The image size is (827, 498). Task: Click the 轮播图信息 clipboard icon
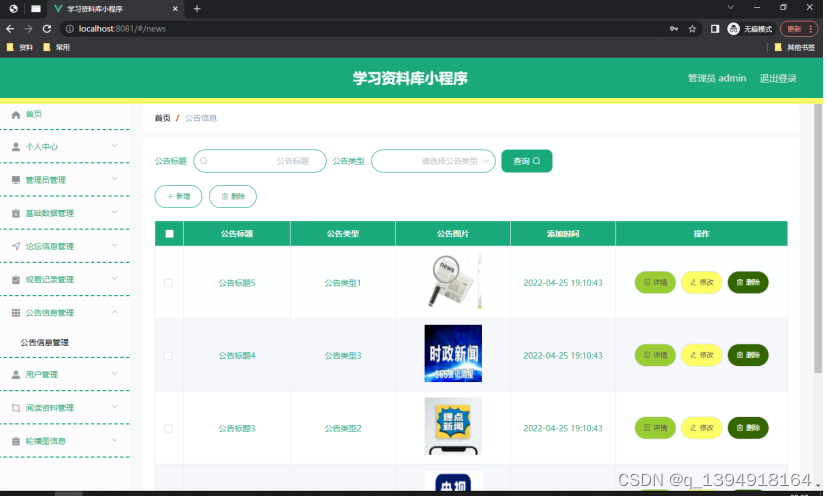click(x=16, y=442)
